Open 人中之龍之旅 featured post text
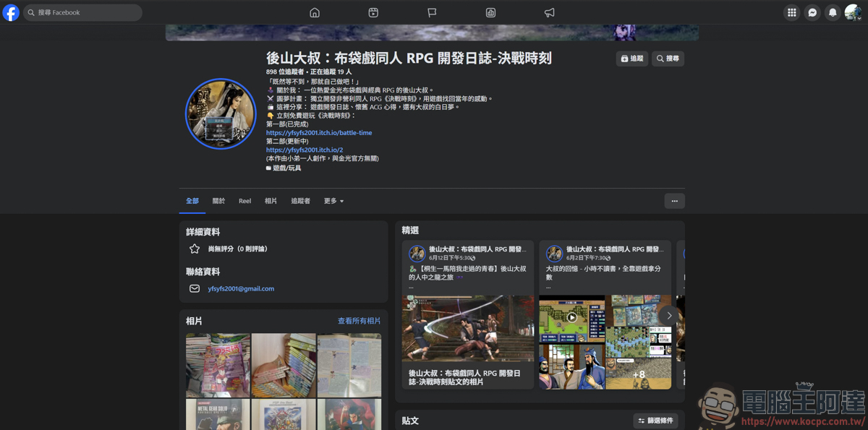Screen dimensions: 868x430 [468, 272]
